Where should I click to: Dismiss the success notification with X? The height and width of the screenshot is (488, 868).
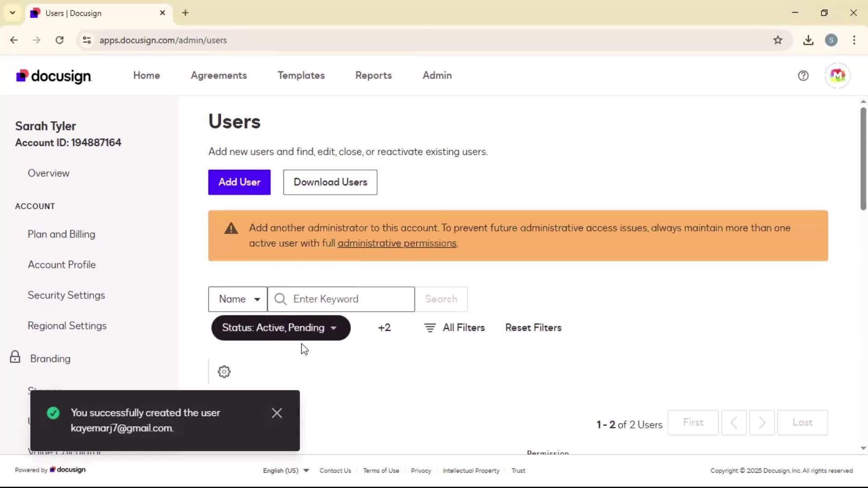[x=277, y=413]
